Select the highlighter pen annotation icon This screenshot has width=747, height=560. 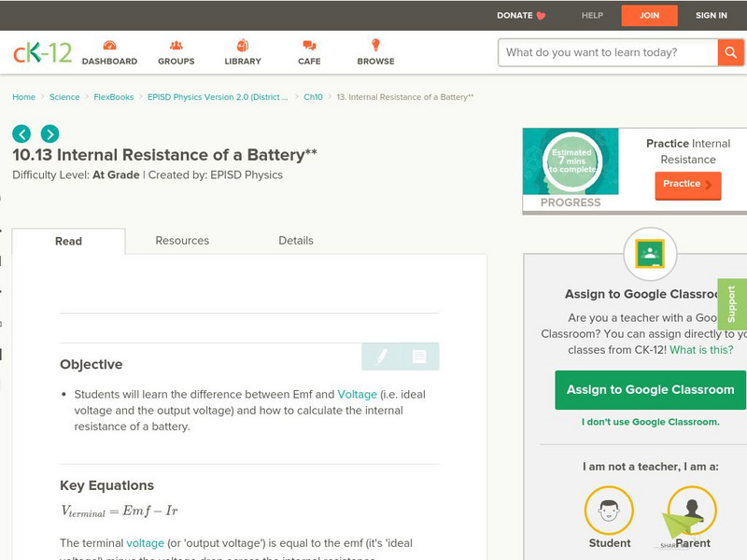point(382,357)
